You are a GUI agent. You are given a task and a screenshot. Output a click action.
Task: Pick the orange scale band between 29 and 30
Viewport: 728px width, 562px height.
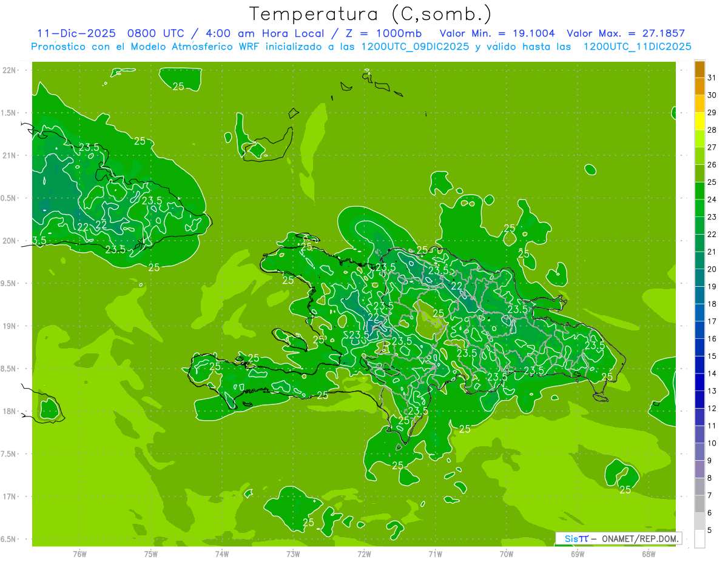[x=699, y=104]
